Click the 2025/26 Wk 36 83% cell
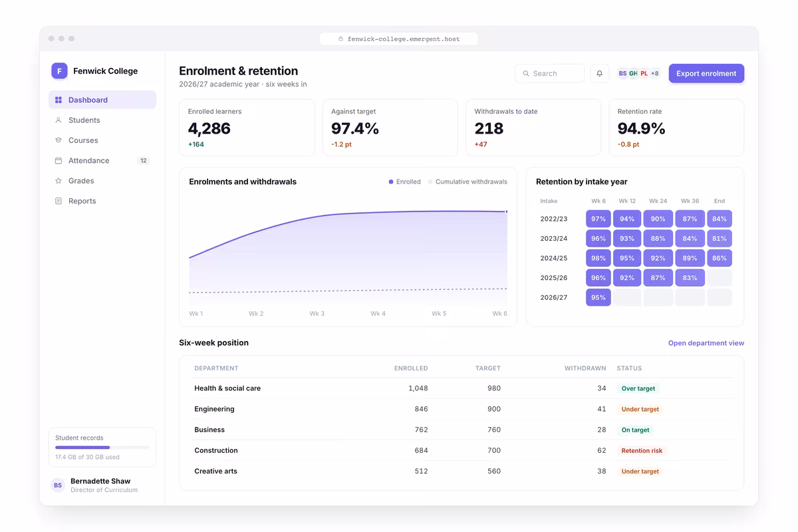798x532 pixels. (x=690, y=278)
